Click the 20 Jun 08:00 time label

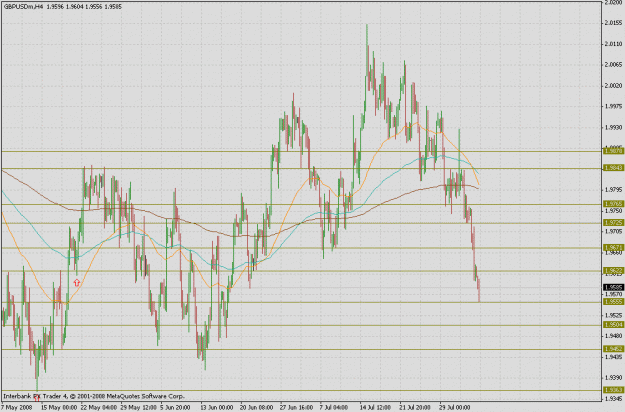[x=258, y=408]
